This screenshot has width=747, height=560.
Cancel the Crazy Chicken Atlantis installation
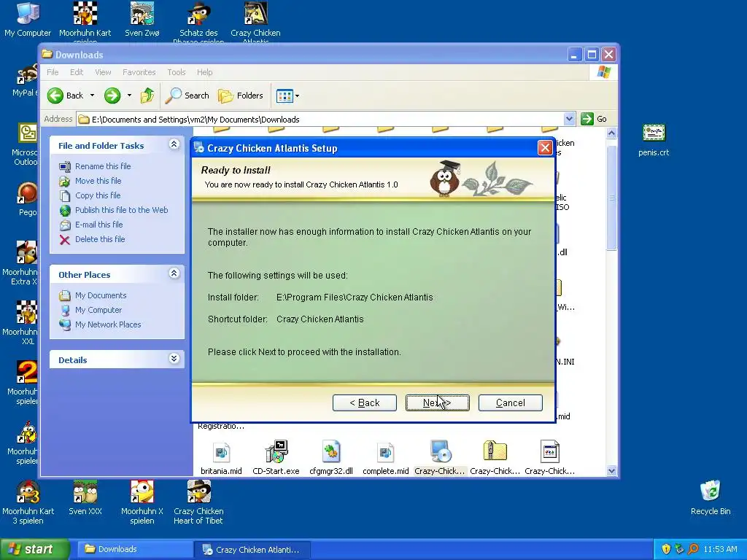pos(510,402)
